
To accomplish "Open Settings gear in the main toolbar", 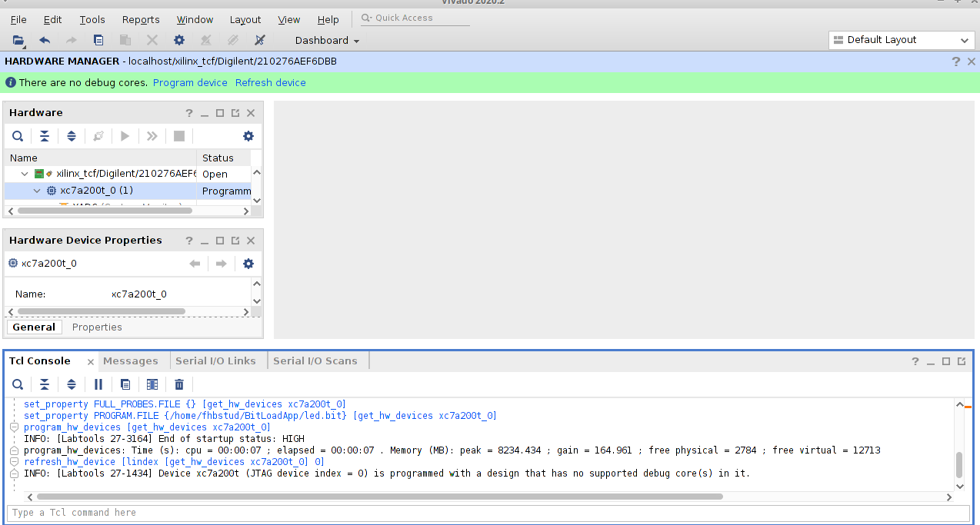I will [x=179, y=40].
